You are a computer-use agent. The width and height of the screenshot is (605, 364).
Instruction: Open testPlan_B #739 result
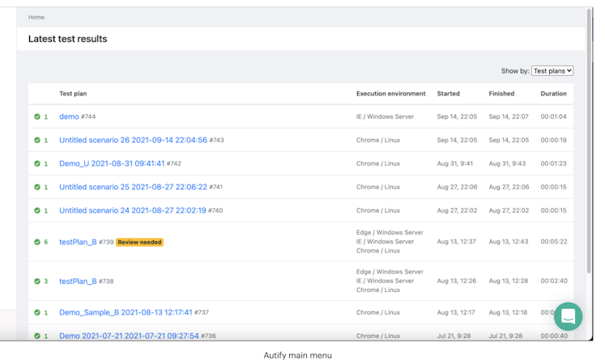point(78,242)
